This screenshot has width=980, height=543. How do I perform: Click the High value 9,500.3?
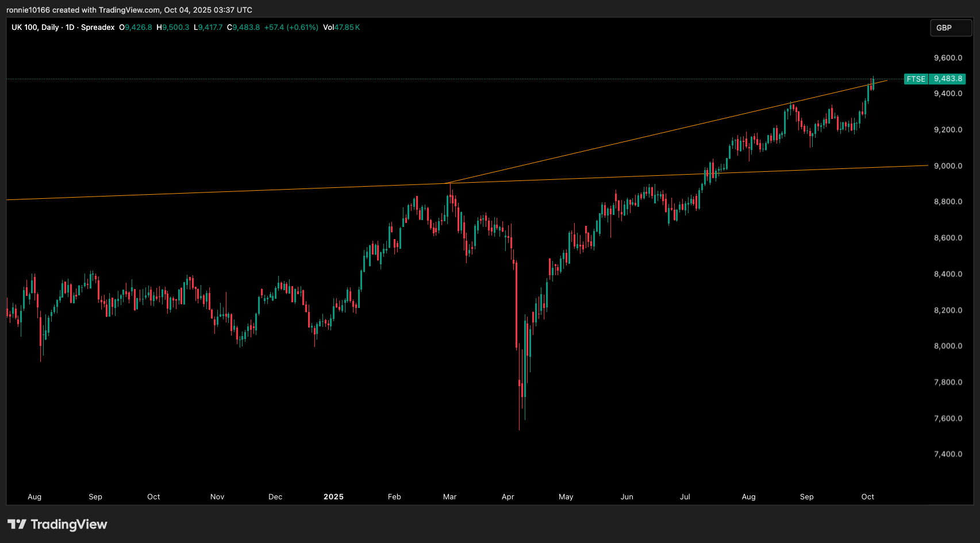tap(175, 27)
